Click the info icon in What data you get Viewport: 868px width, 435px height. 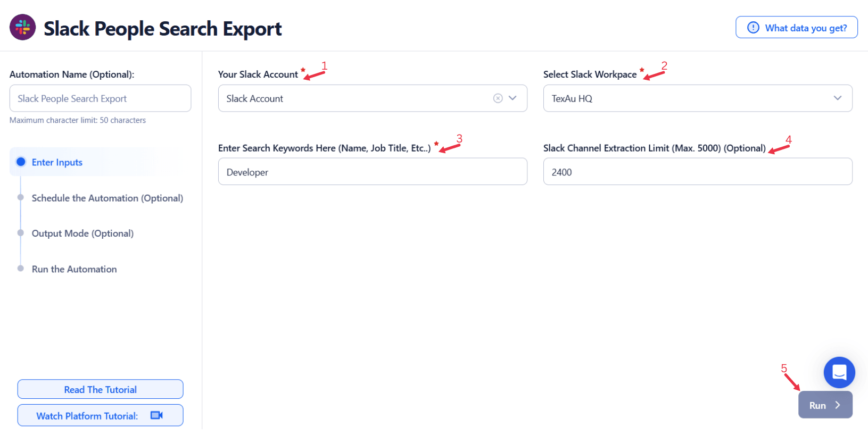coord(753,28)
